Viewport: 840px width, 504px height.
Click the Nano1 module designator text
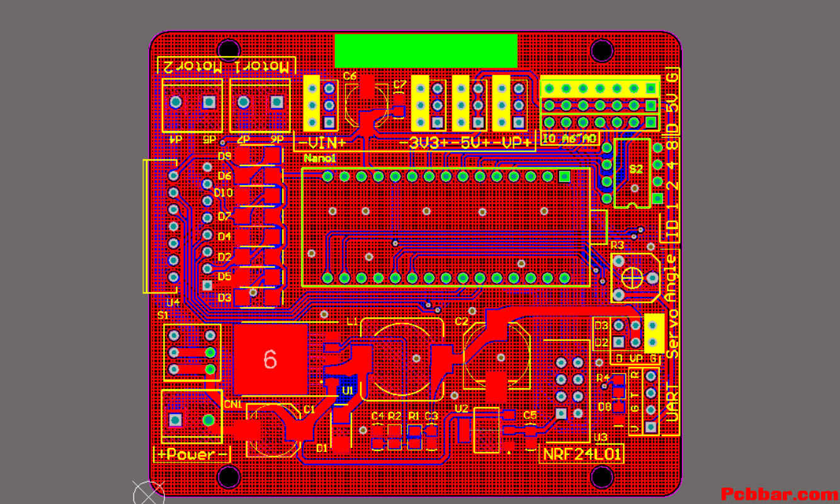[315, 159]
